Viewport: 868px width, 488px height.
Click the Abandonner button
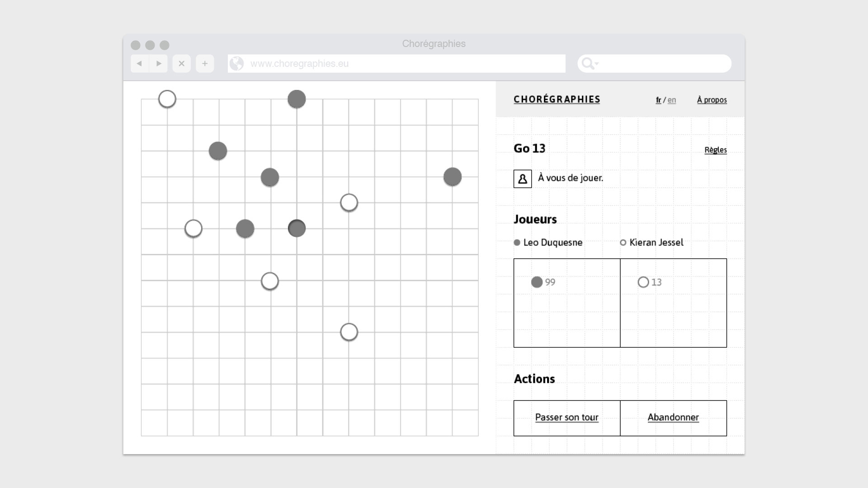(x=674, y=418)
